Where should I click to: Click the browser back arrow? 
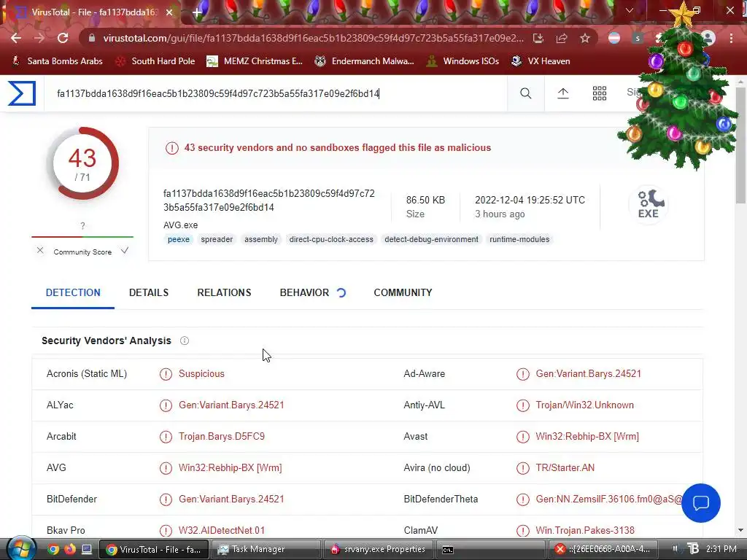coord(16,38)
